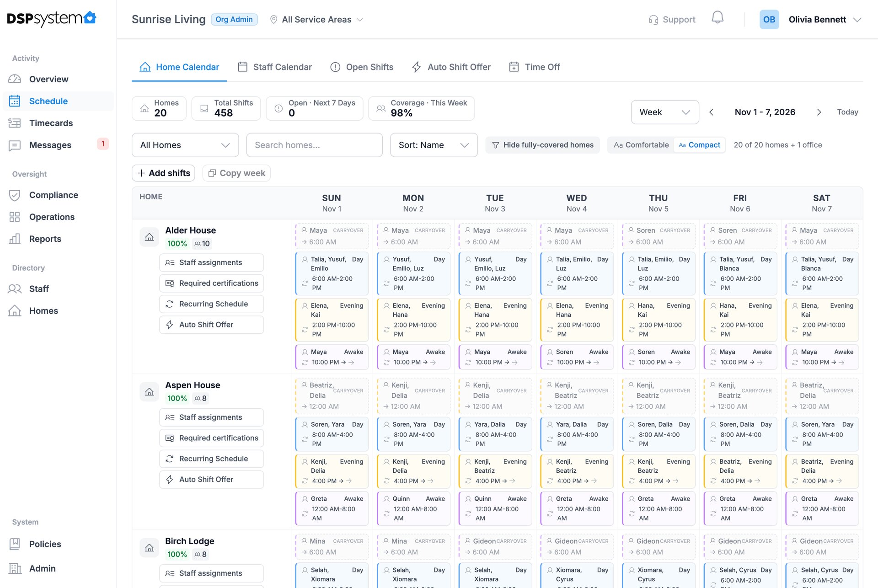878x588 pixels.
Task: Click Copy week button
Action: (x=236, y=173)
